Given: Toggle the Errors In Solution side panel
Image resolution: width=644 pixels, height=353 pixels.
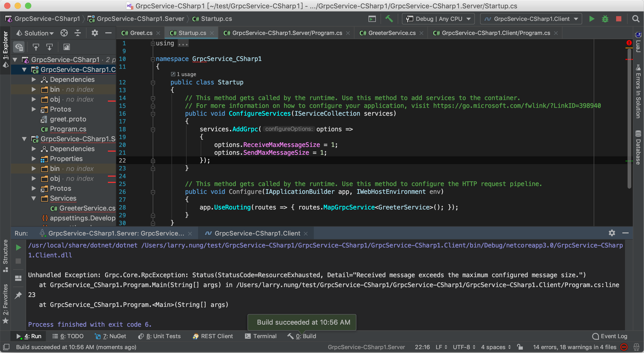Looking at the screenshot, I should (638, 91).
